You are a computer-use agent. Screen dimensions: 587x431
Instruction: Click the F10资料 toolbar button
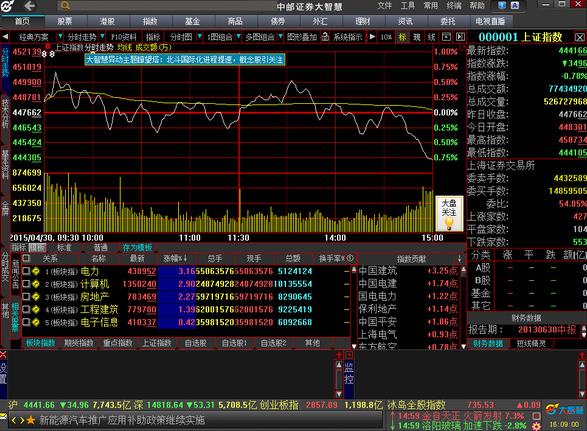click(123, 37)
